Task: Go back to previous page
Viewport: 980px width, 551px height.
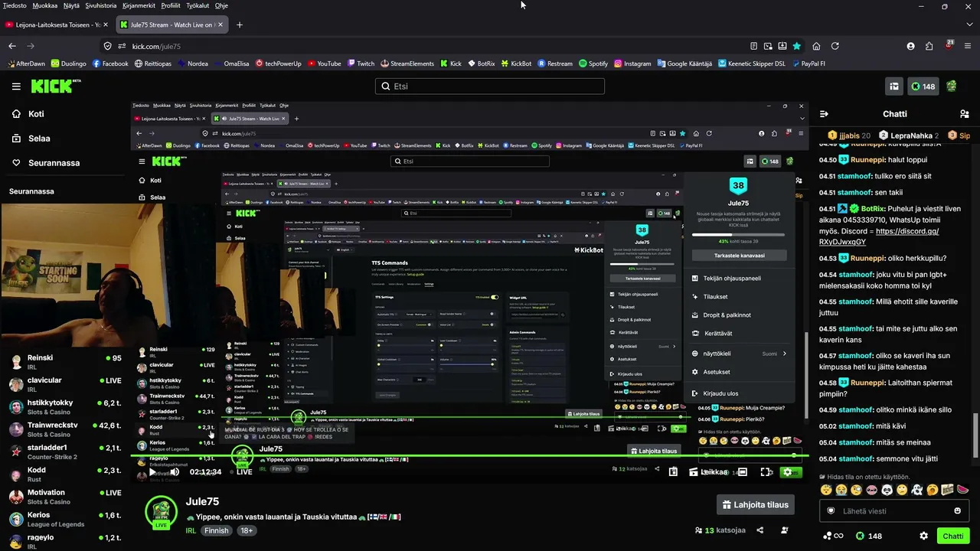Action: [12, 46]
